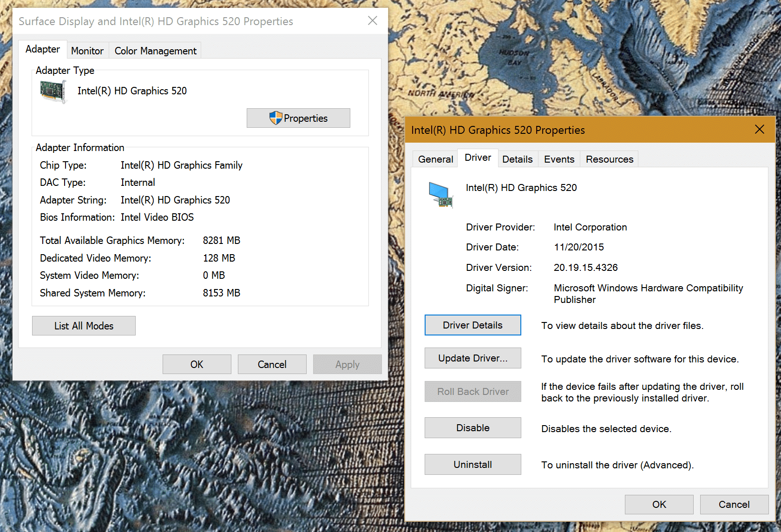Click Cancel in the Intel HD Graphics Properties dialog
This screenshot has width=781, height=532.
click(x=735, y=505)
